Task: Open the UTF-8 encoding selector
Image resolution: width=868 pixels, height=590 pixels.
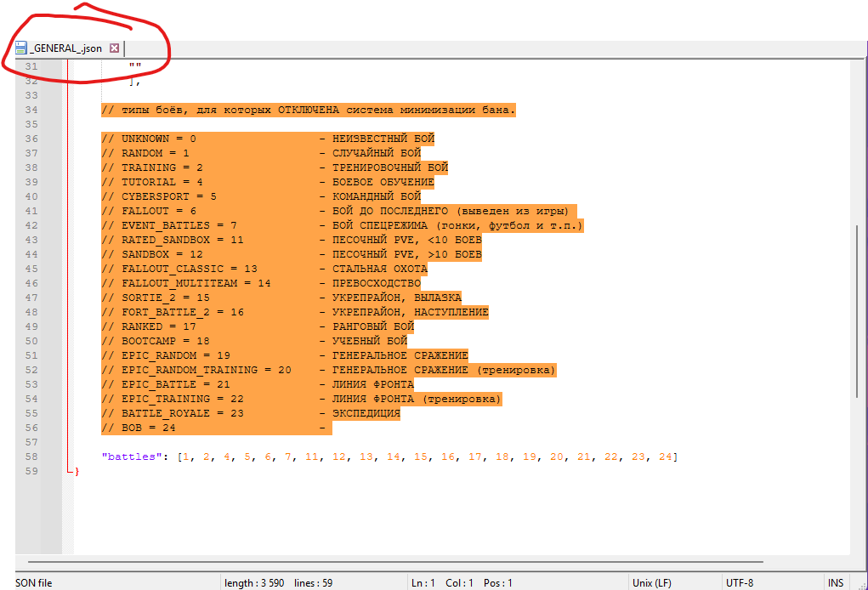Action: click(x=738, y=582)
